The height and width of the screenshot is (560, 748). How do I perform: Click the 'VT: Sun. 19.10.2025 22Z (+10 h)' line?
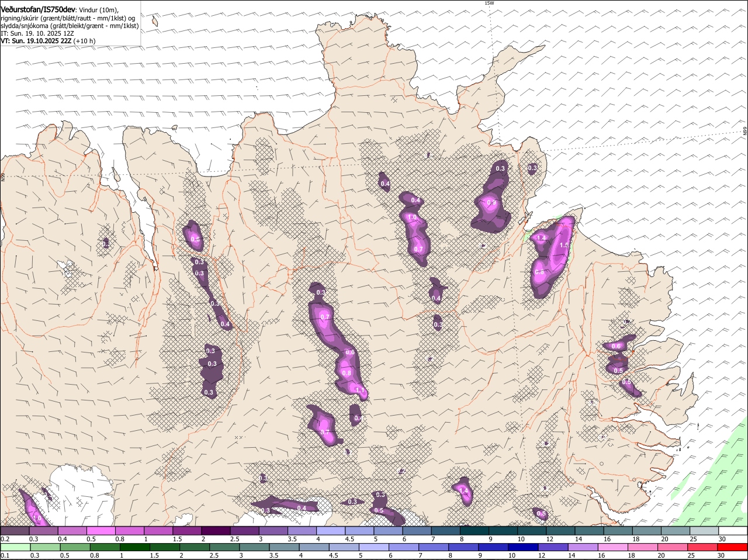48,41
